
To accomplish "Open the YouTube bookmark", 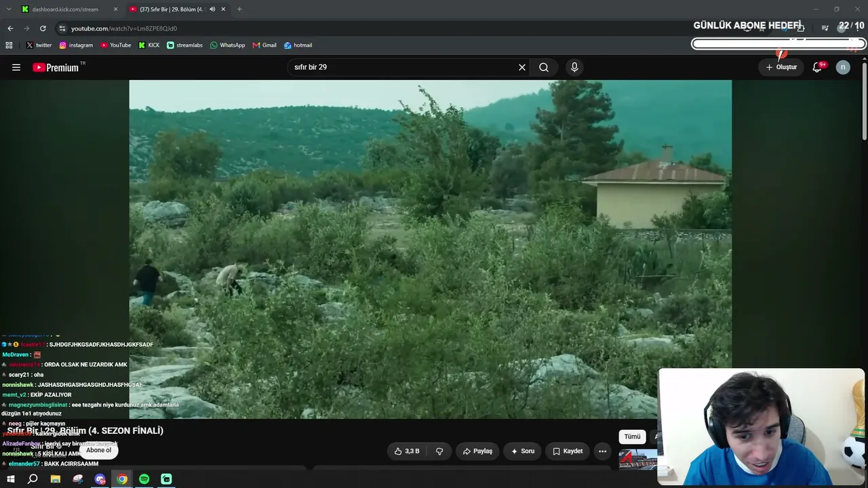I will tap(116, 45).
